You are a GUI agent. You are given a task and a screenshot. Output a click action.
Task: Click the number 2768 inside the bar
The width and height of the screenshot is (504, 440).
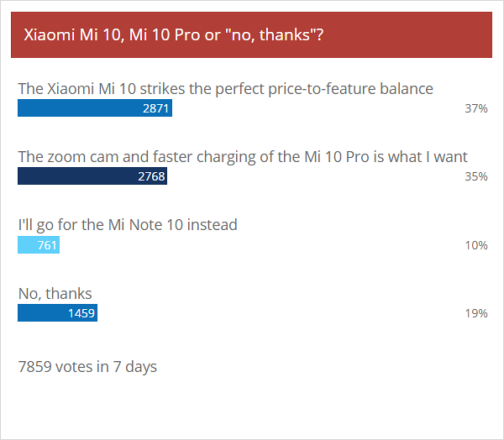click(151, 176)
